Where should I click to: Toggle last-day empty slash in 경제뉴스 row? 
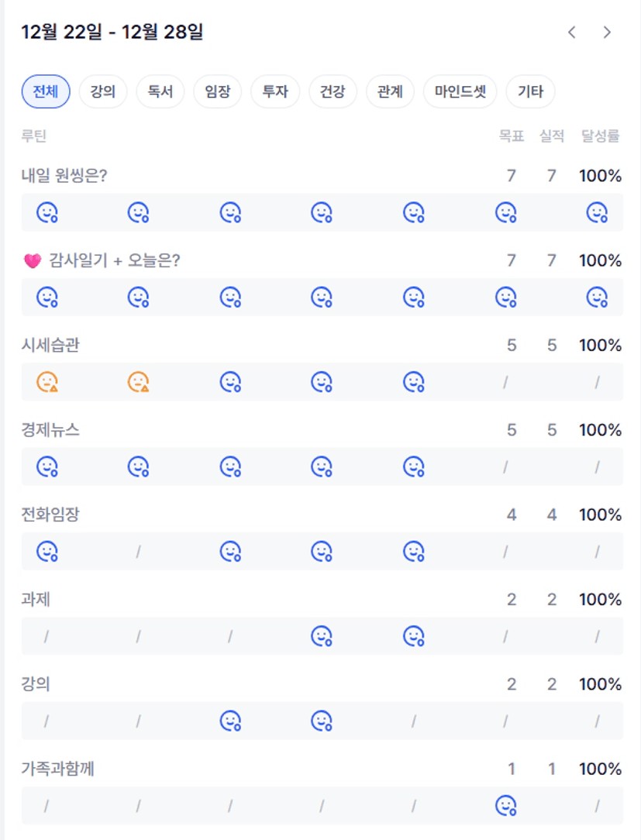[597, 467]
